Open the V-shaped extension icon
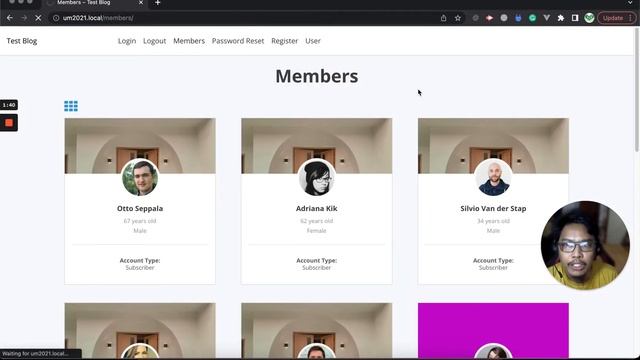This screenshot has height=360, width=640. 547,18
